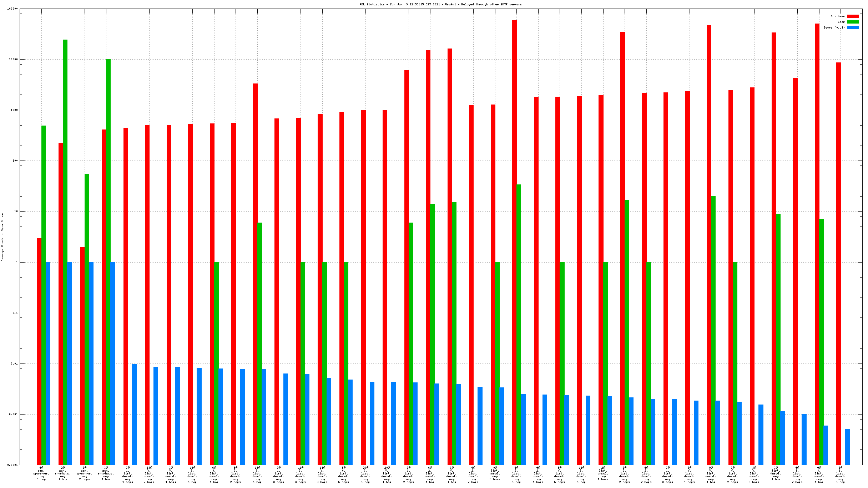Screen dimensions: 868x488
Task: Click the 100000 y-axis tick label
Action: coord(12,9)
